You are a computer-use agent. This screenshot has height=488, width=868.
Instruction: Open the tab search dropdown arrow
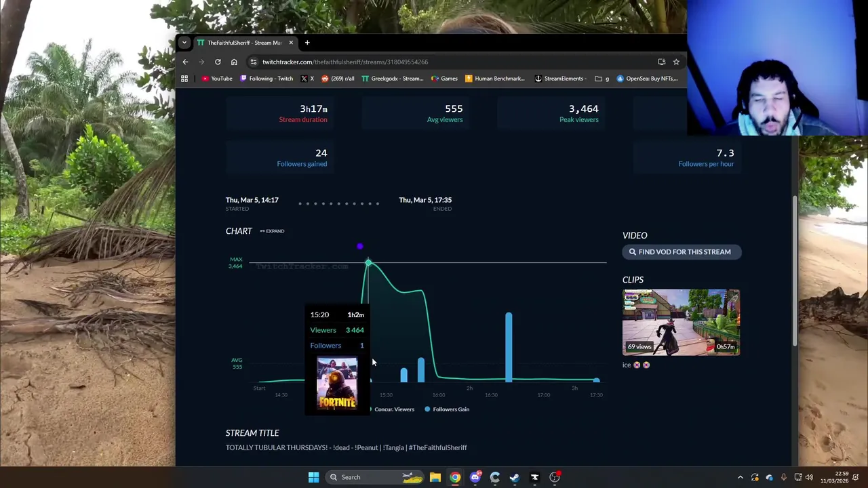(184, 43)
